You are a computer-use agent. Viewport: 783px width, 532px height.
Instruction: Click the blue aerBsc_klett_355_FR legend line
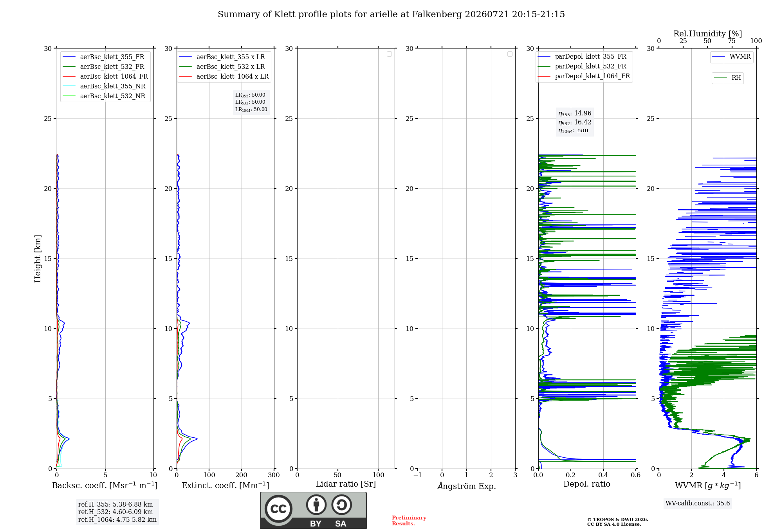(x=69, y=57)
